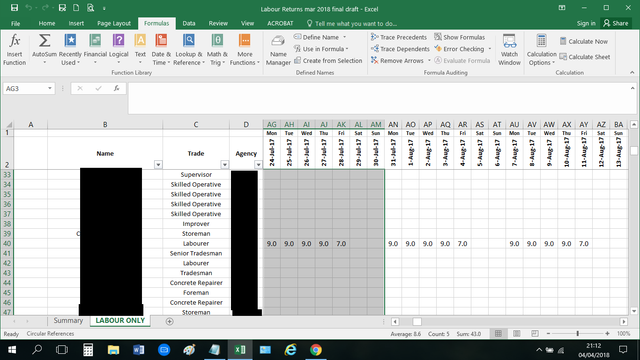The height and width of the screenshot is (360, 640).
Task: Collapse the ribbon with the arrow
Action: (632, 72)
